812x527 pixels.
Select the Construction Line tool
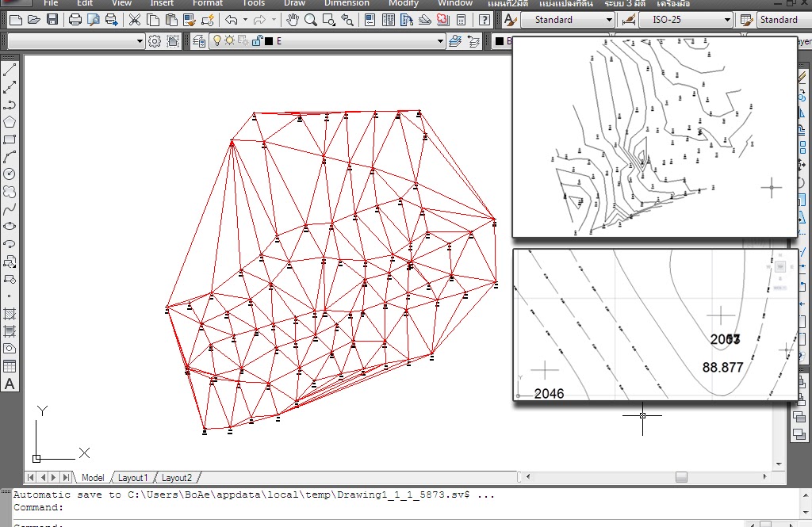10,87
